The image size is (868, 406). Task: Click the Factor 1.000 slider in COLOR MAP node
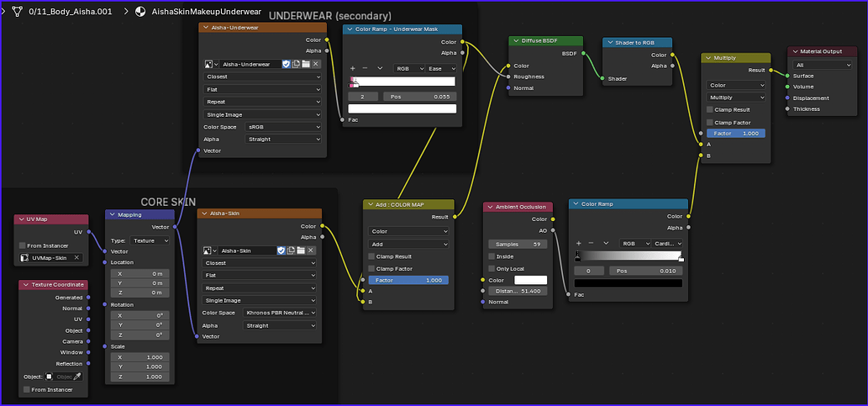point(408,280)
